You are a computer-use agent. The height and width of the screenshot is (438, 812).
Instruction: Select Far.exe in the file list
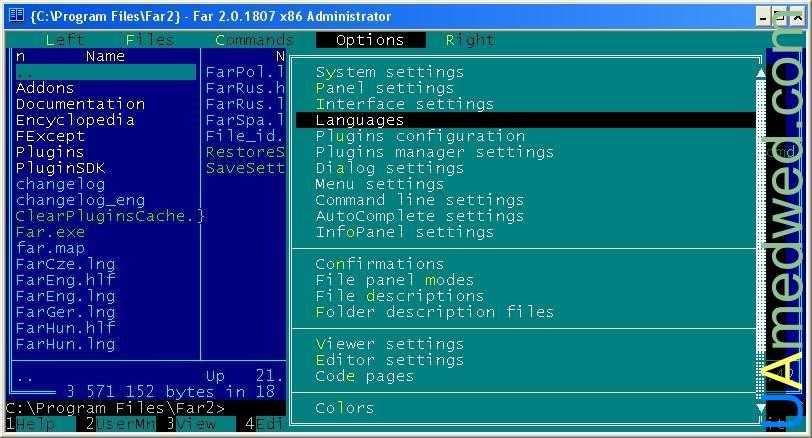[x=50, y=232]
